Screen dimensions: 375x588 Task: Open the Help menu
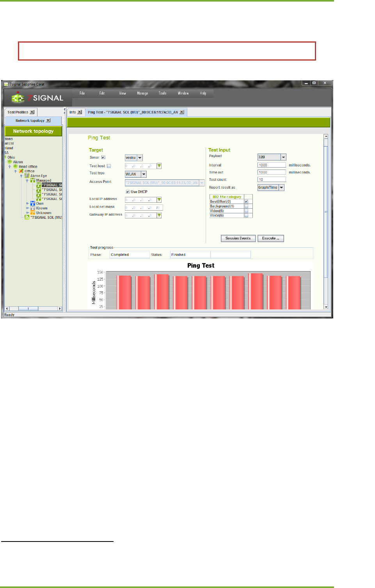pos(203,93)
